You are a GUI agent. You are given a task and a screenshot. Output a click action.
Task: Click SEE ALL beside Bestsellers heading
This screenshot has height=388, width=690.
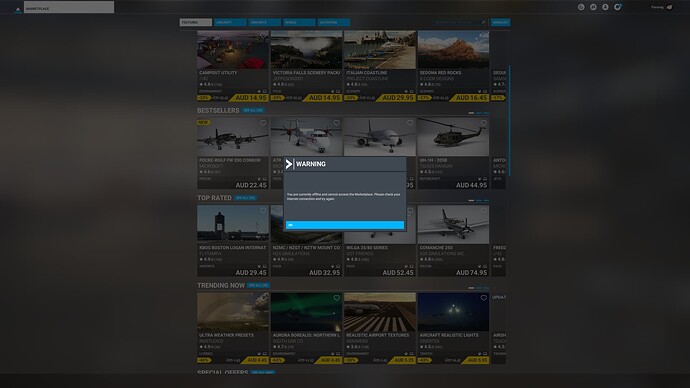coord(253,110)
